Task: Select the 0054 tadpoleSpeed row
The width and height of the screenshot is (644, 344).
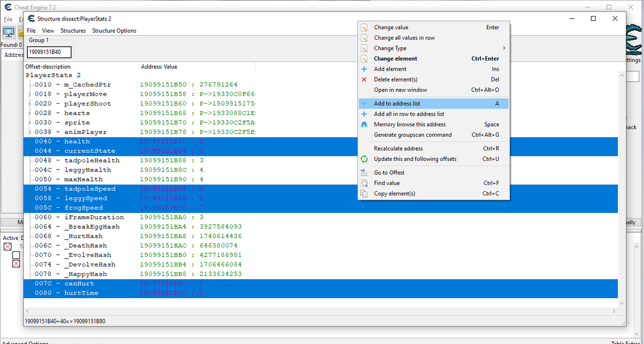Action: [321, 189]
